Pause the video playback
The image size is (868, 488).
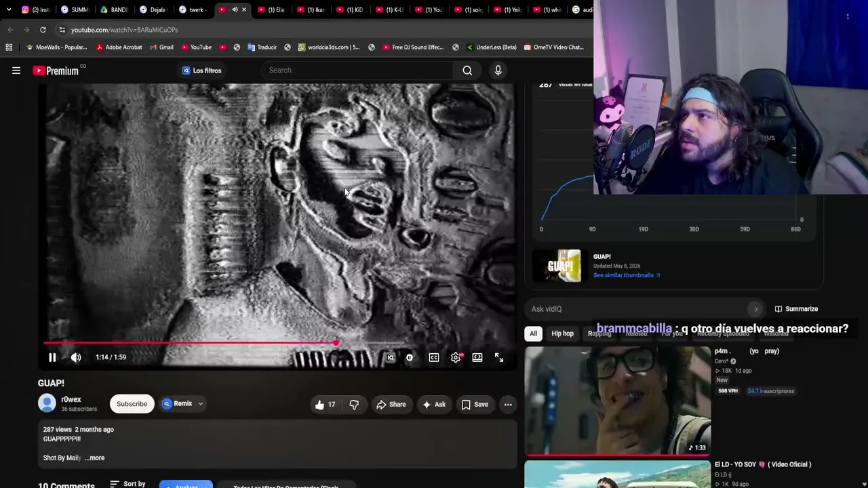pyautogui.click(x=52, y=357)
